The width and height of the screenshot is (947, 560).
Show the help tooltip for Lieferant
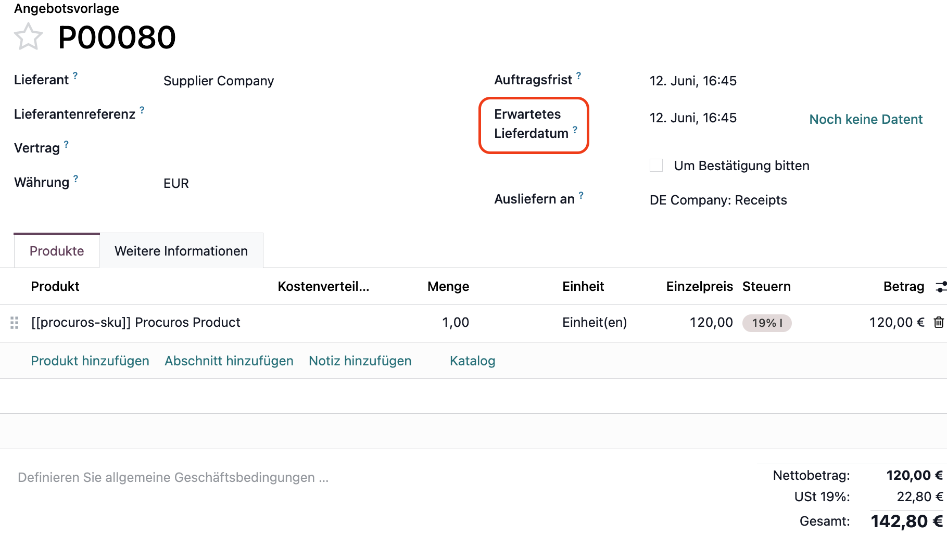(75, 76)
